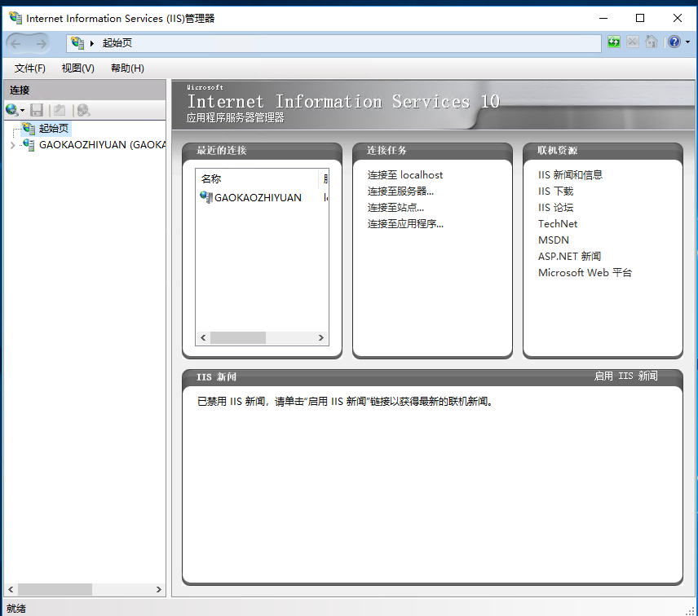
Task: Click the Connections pane horizontal scrollbar thumb
Action: click(x=55, y=589)
